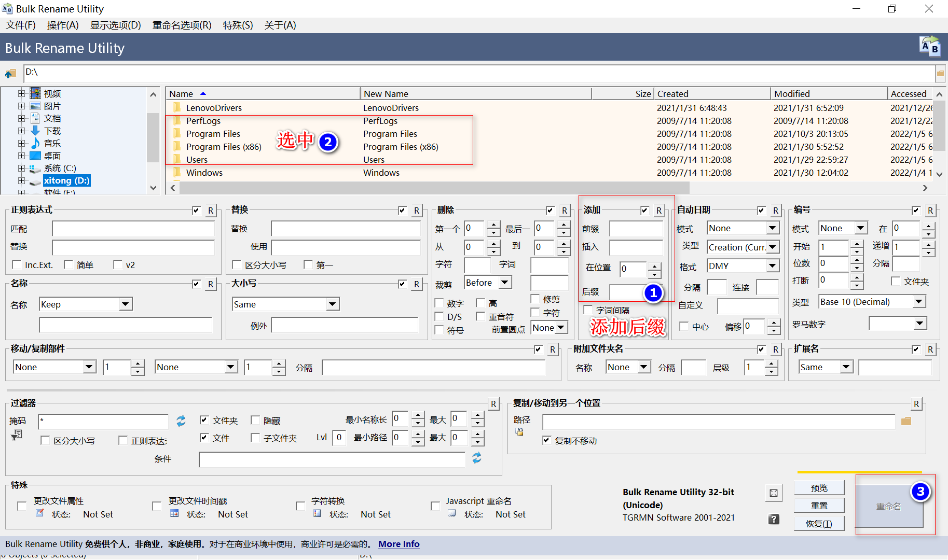This screenshot has width=948, height=560.
Task: Click the refresh icon beside condition field
Action: point(477,458)
